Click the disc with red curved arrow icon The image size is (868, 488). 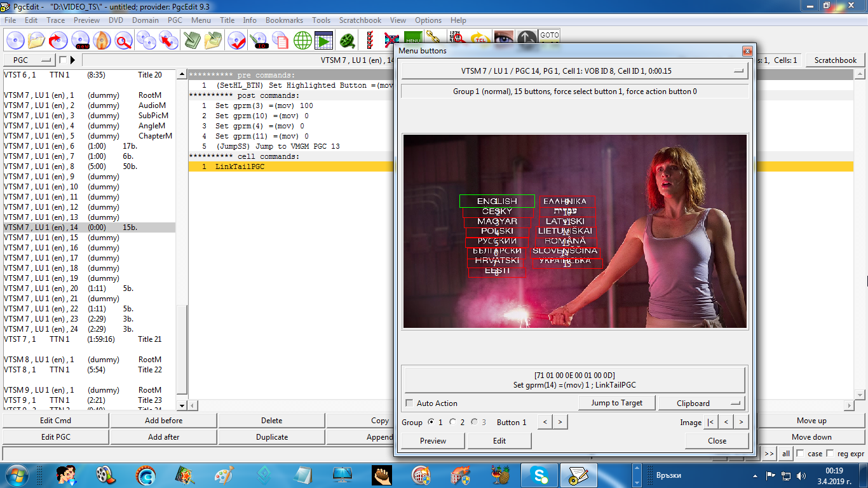coord(58,41)
